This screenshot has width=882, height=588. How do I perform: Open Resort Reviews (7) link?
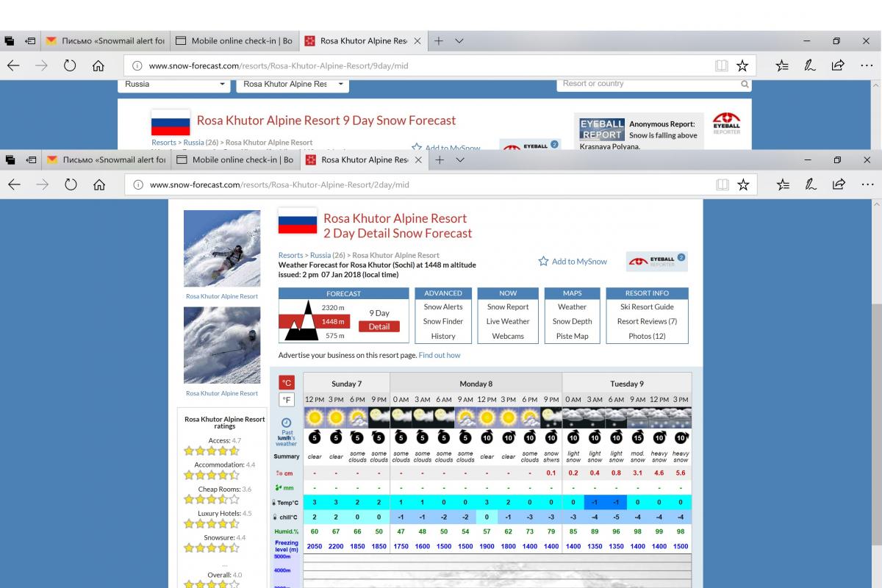coord(647,321)
